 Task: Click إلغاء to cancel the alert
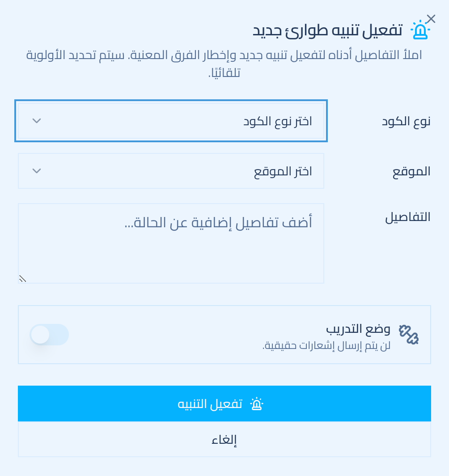pyautogui.click(x=224, y=439)
